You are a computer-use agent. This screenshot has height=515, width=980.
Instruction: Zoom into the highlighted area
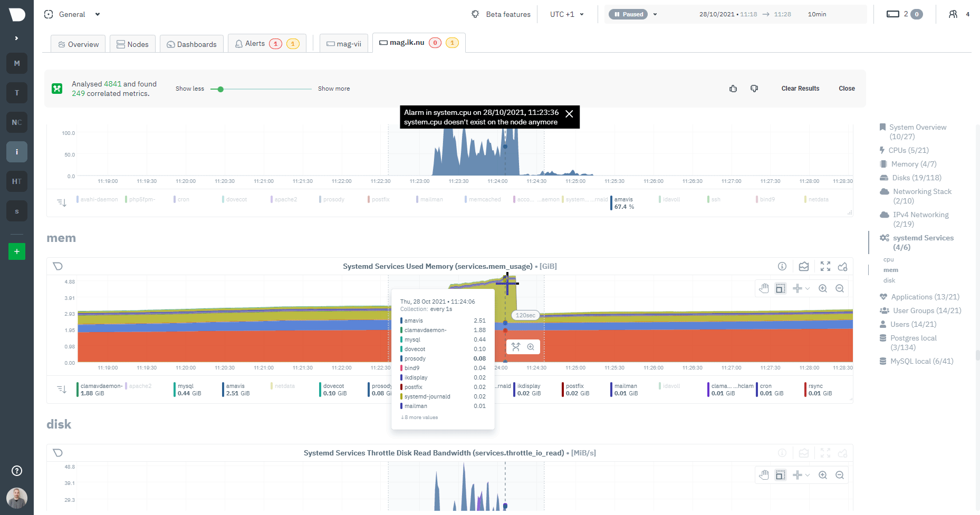click(x=531, y=347)
